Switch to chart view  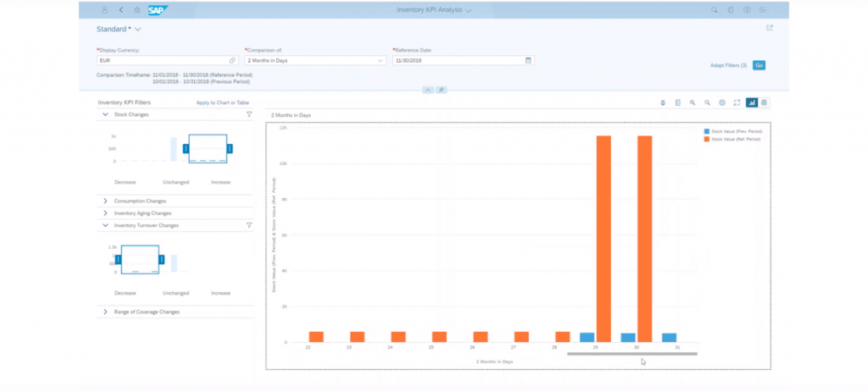pyautogui.click(x=752, y=102)
